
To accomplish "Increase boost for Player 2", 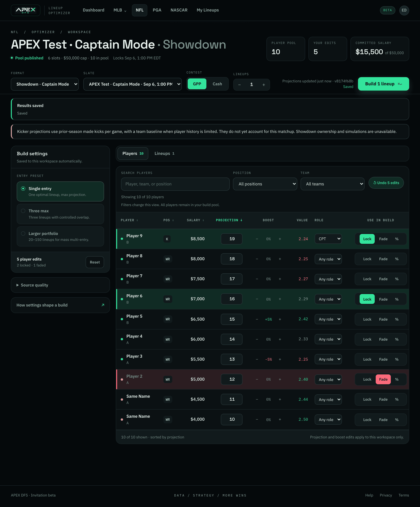I will coord(280,379).
